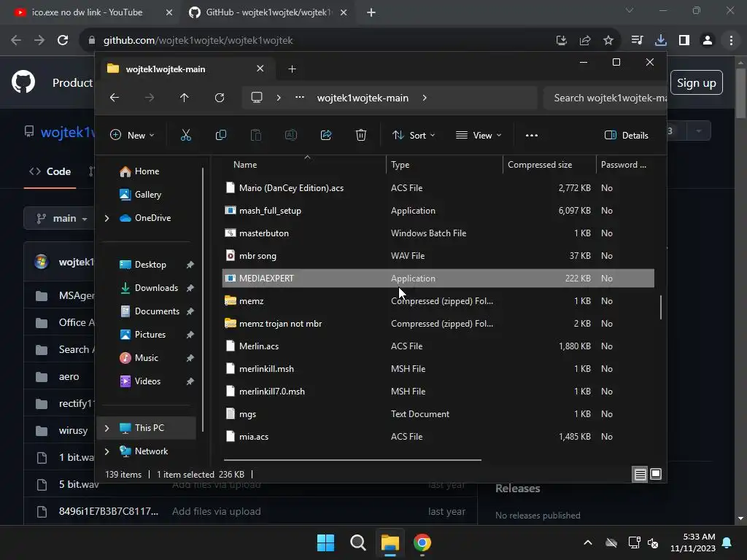Select the memz trojan not mbr zip folder
747x560 pixels.
tap(438, 323)
